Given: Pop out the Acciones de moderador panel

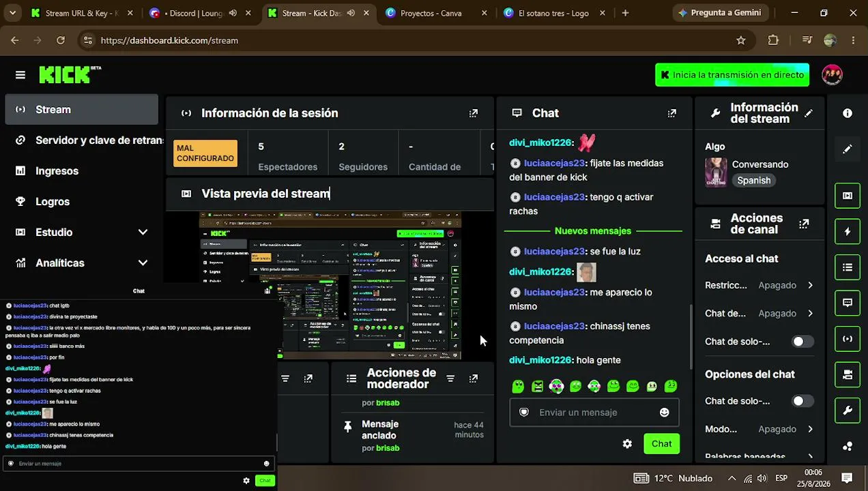Looking at the screenshot, I should pyautogui.click(x=474, y=378).
